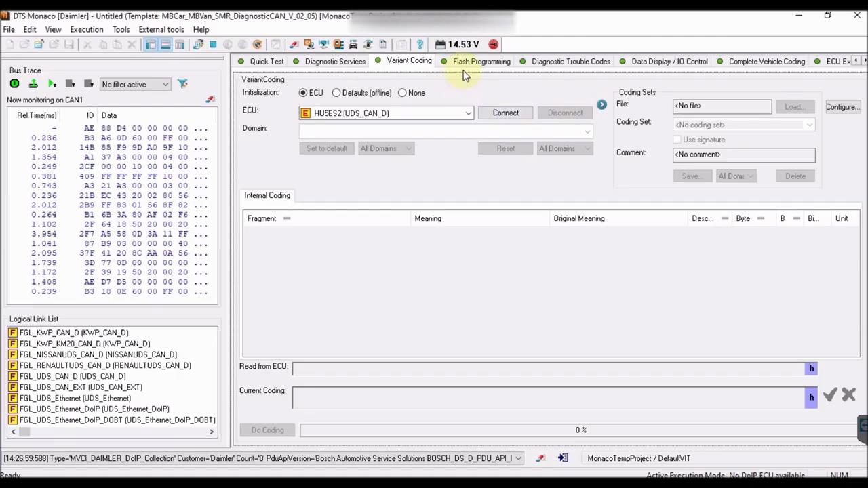868x488 pixels.
Task: Click the Bus Trace export upload icon
Action: [33, 84]
